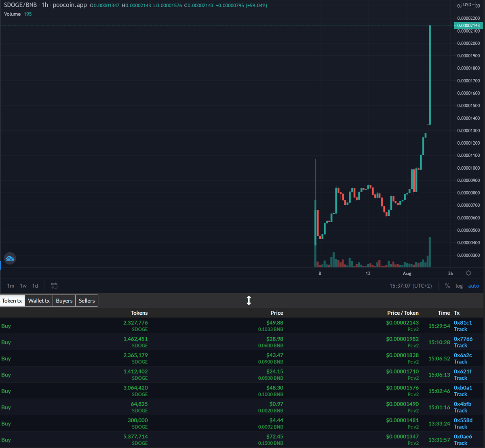This screenshot has height=448, width=485.
Task: Select the 1w time range
Action: pyautogui.click(x=23, y=286)
